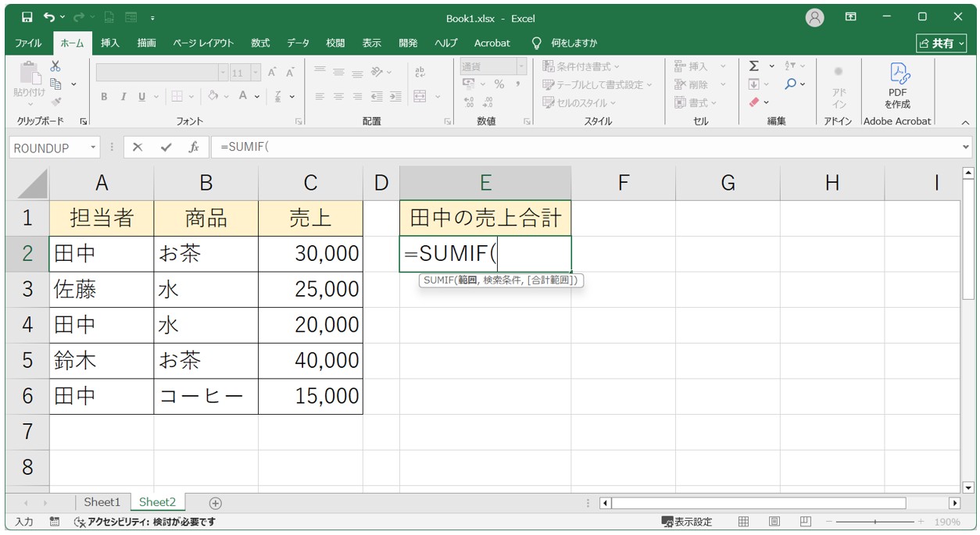This screenshot has width=980, height=535.
Task: Click the AutoSum sigma icon
Action: pyautogui.click(x=753, y=66)
